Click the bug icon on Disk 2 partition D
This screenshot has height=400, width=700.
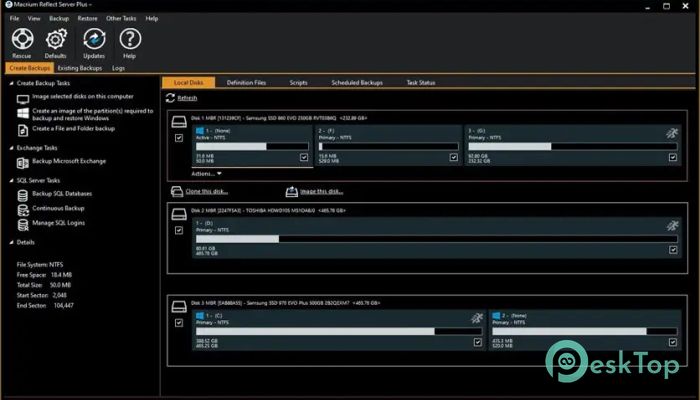[672, 225]
